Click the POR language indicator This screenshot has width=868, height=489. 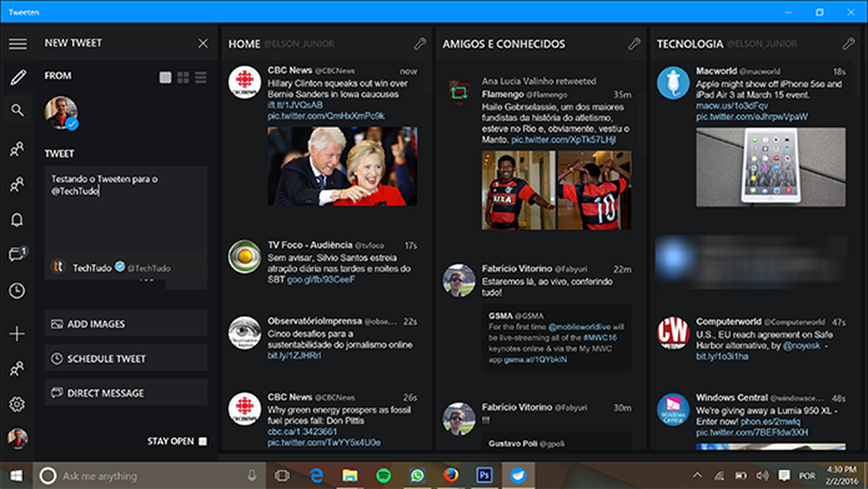tap(807, 476)
